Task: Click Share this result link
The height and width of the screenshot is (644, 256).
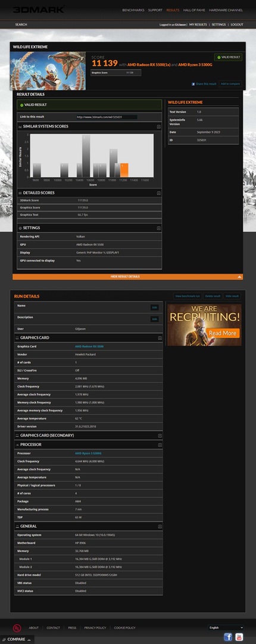Action: click(x=206, y=84)
